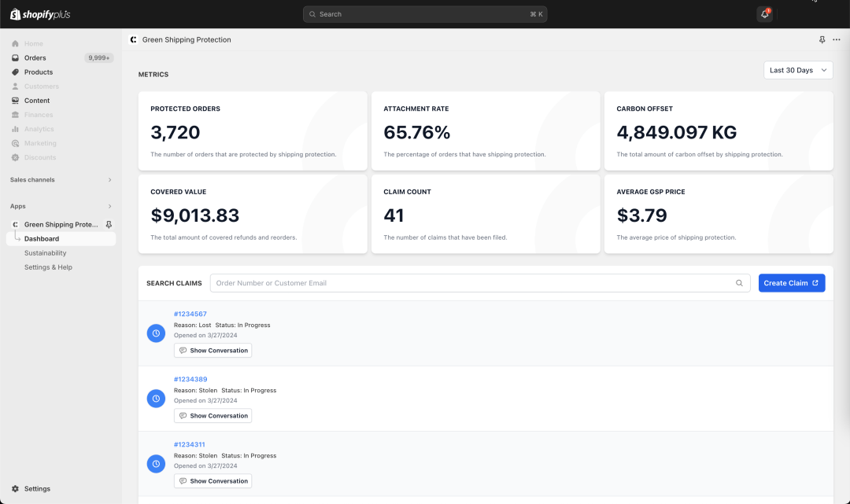Unpin Green Shipping Protection from sidebar
The image size is (850, 504).
pos(109,225)
